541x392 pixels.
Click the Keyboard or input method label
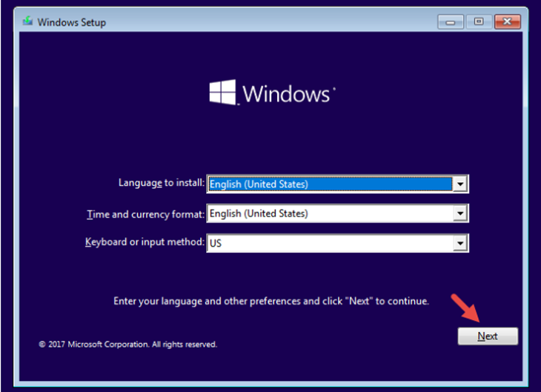click(x=145, y=242)
